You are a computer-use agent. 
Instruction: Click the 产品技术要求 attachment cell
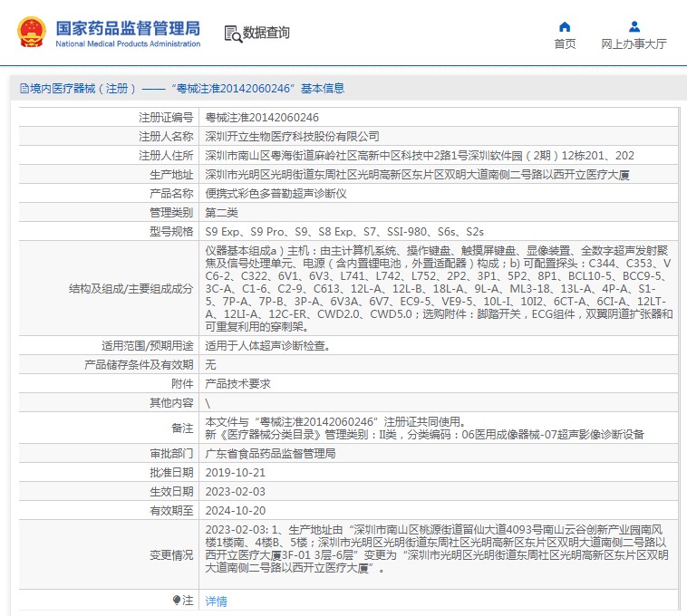[237, 383]
